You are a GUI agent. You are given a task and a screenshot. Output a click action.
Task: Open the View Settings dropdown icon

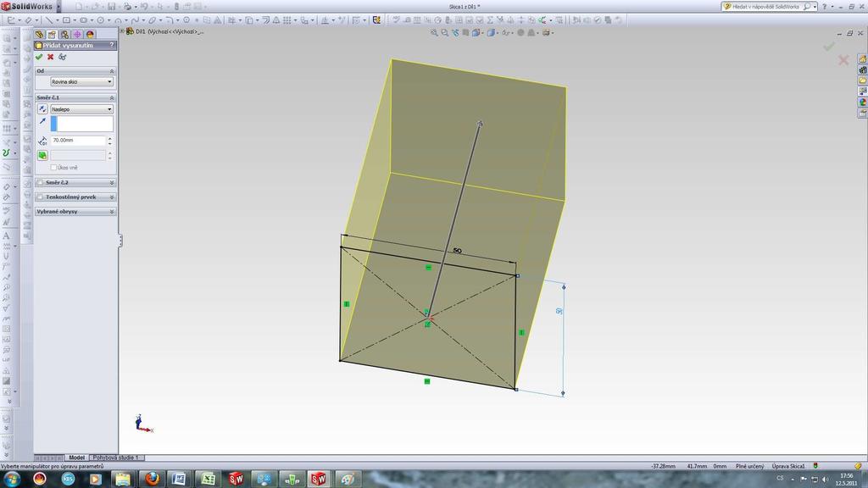[x=548, y=33]
